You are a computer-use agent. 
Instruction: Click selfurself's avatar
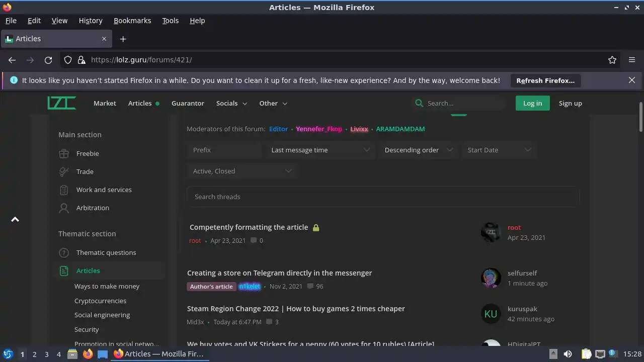491,278
